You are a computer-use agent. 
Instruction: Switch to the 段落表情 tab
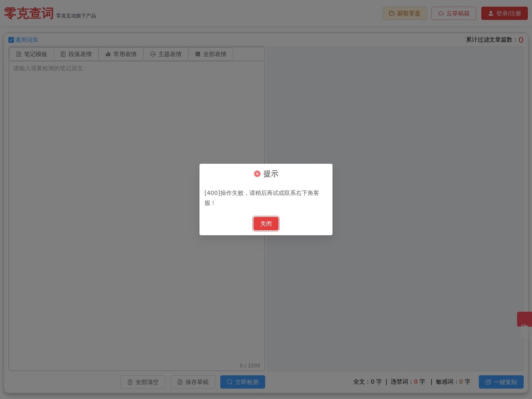click(x=76, y=54)
